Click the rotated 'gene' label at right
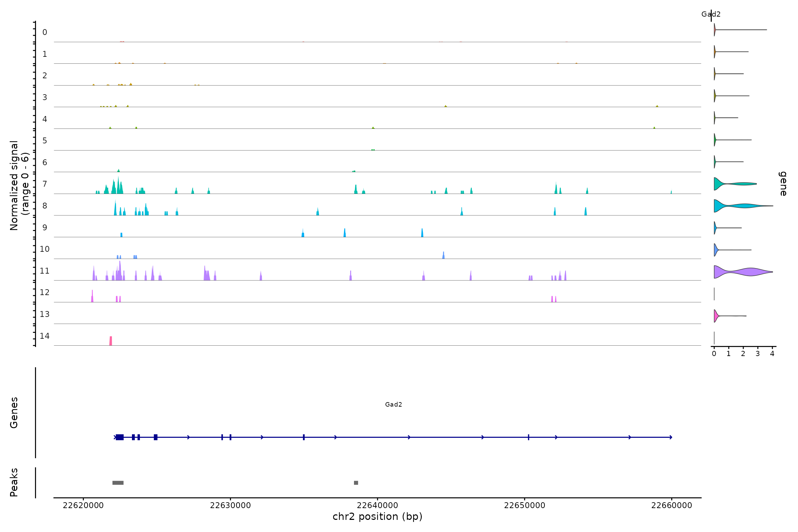The height and width of the screenshot is (532, 798). tap(783, 184)
